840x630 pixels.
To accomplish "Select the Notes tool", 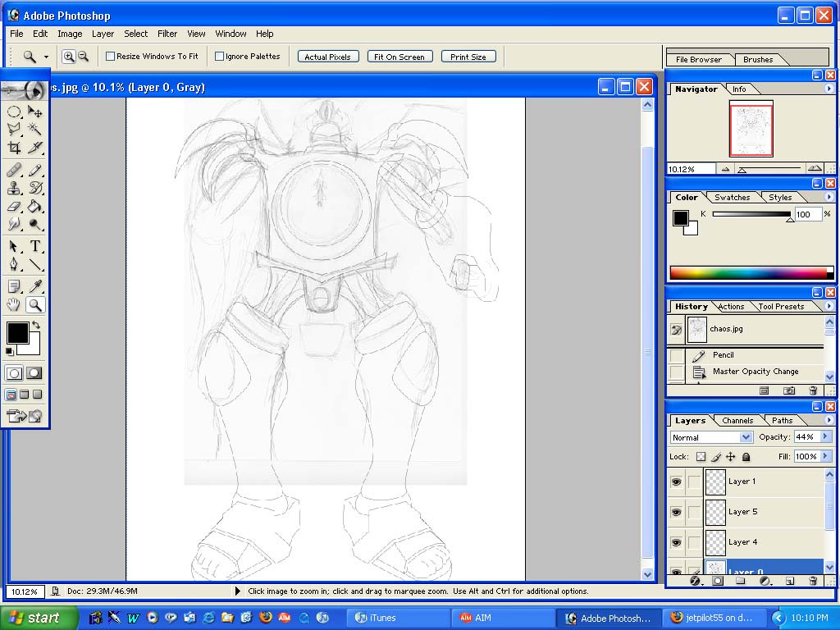I will pos(14,286).
